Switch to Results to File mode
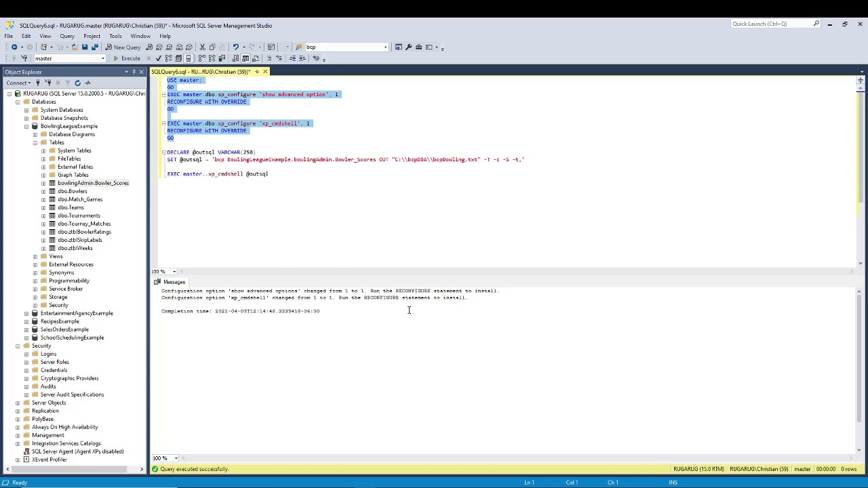This screenshot has height=488, width=868. [256, 58]
